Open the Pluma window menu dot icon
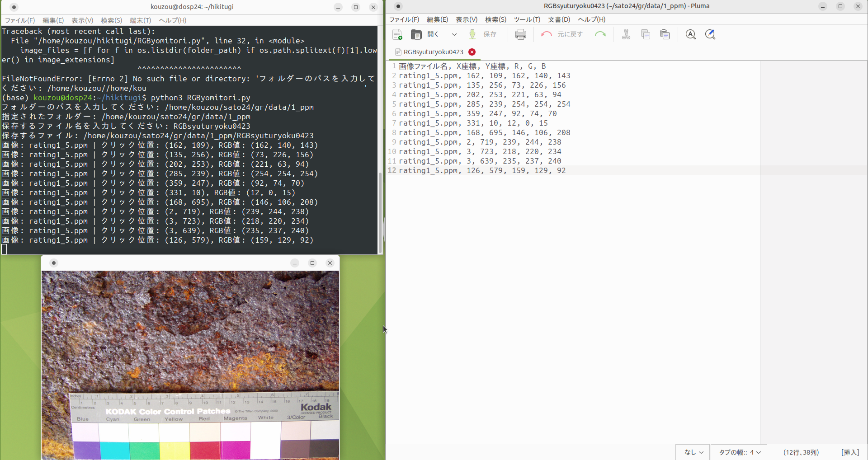Screen dimensions: 868x460 pyautogui.click(x=398, y=6)
